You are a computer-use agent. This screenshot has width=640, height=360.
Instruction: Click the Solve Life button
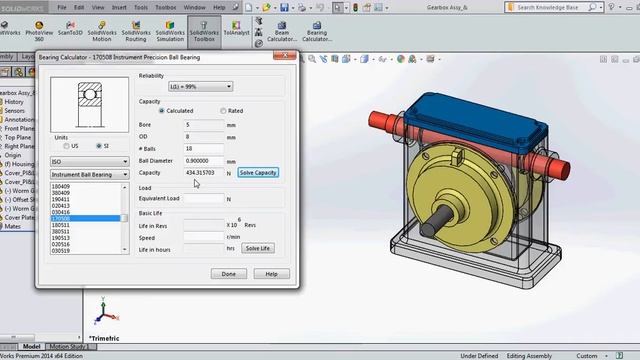point(258,248)
